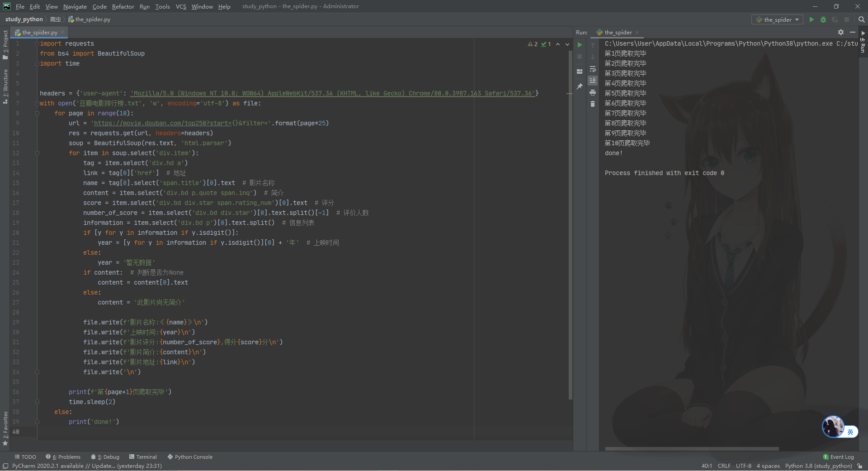Open Search Everywhere magnifier icon

pyautogui.click(x=861, y=19)
